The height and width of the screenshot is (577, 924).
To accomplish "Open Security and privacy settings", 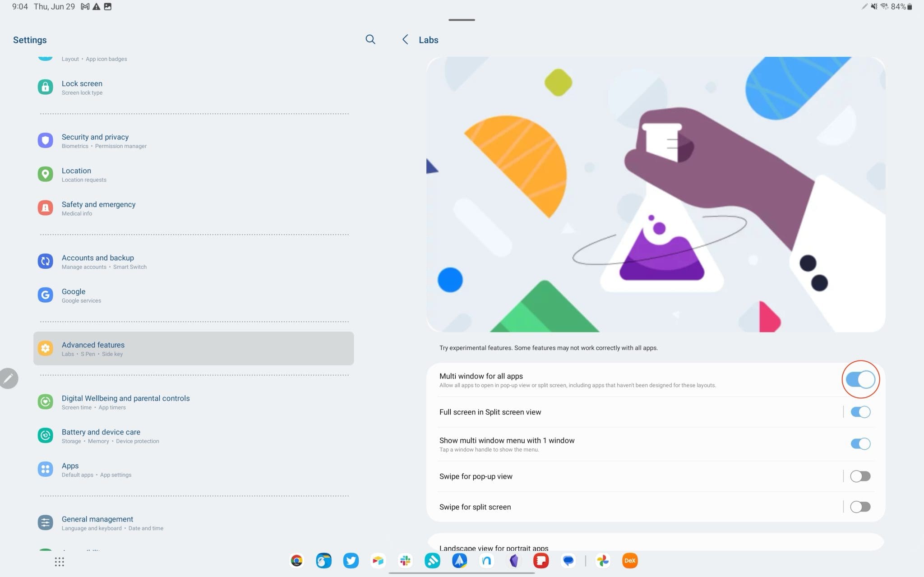I will (x=194, y=141).
